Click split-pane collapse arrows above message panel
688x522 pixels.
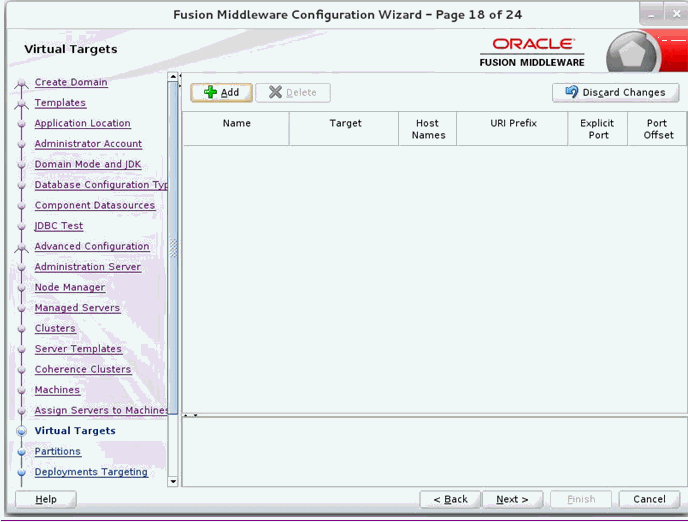(190, 415)
